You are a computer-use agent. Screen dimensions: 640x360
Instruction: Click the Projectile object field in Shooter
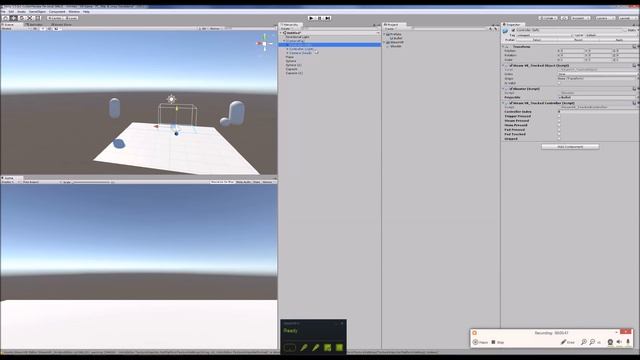pyautogui.click(x=598, y=98)
